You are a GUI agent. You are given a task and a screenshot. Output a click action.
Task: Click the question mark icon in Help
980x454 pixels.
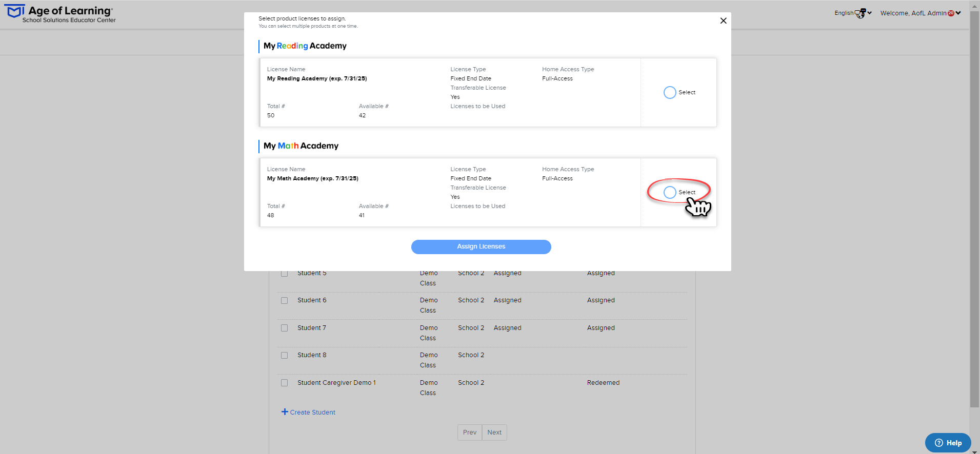(939, 443)
